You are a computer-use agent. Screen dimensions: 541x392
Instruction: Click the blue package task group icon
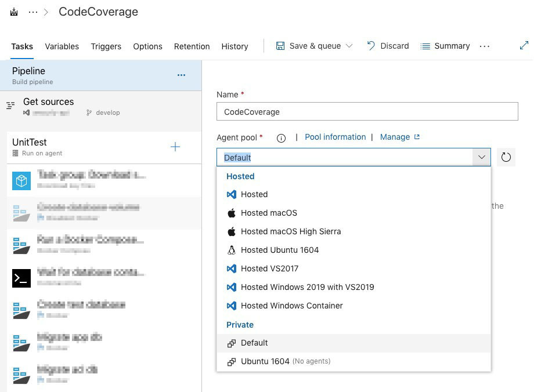pyautogui.click(x=21, y=181)
